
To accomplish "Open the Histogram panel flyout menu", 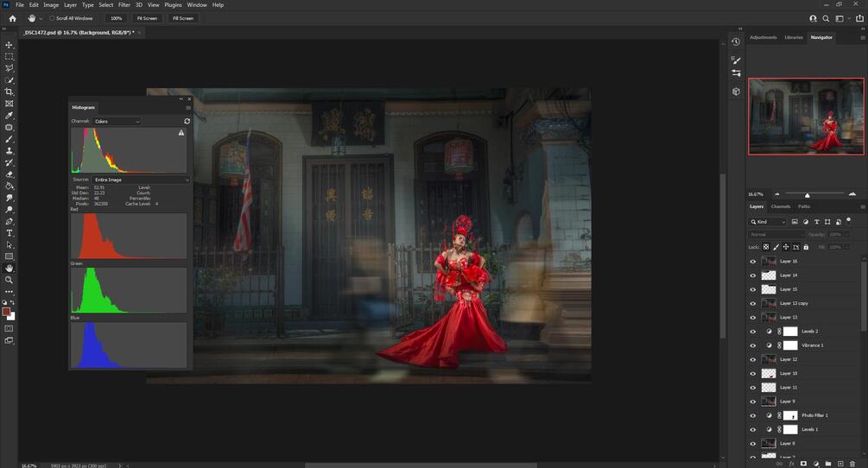I will (188, 107).
